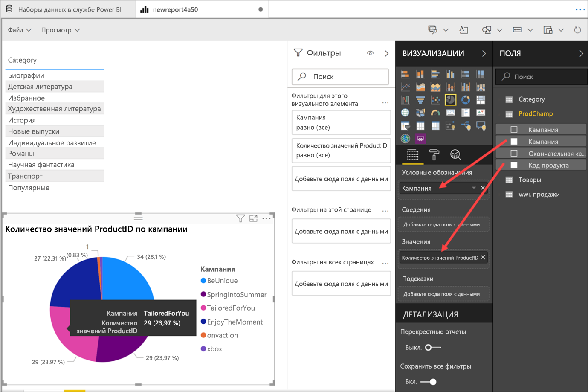Toggle the Перекрестные отчеты switch
The image size is (588, 392).
[x=433, y=348]
